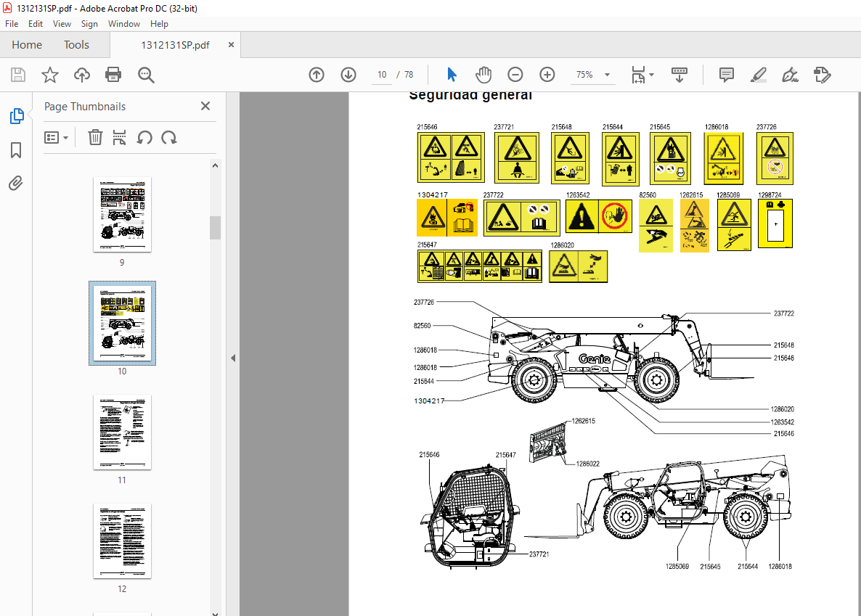Close the Page Thumbnails panel
Screen dimensions: 861x616
point(205,106)
